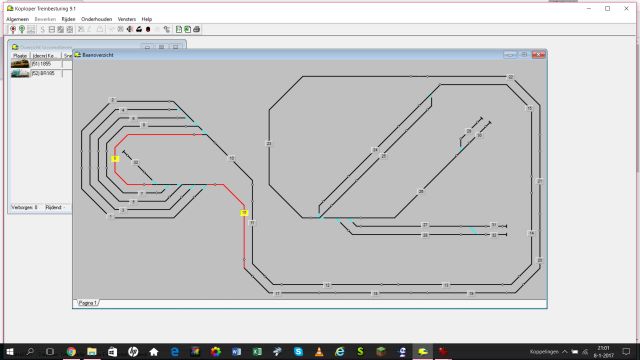Screen dimensions: 640x360
Task: Click block label 22 on the track plan
Action: pos(510,77)
